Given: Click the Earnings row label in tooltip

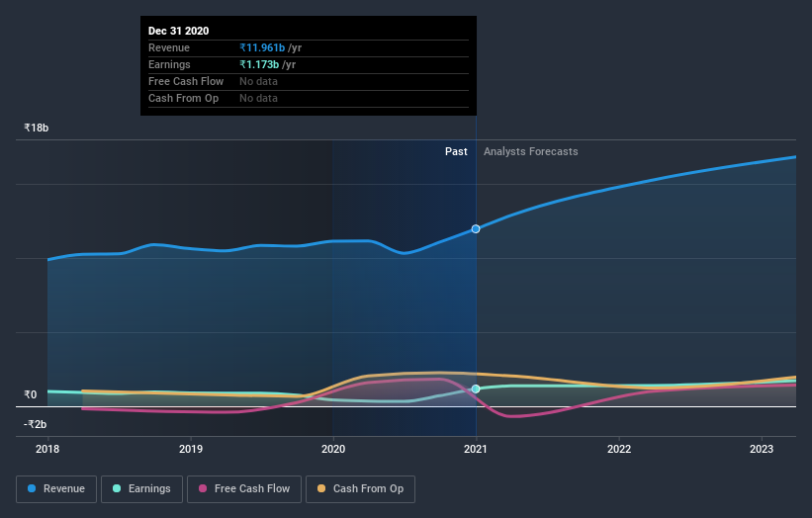Looking at the screenshot, I should click(x=169, y=64).
